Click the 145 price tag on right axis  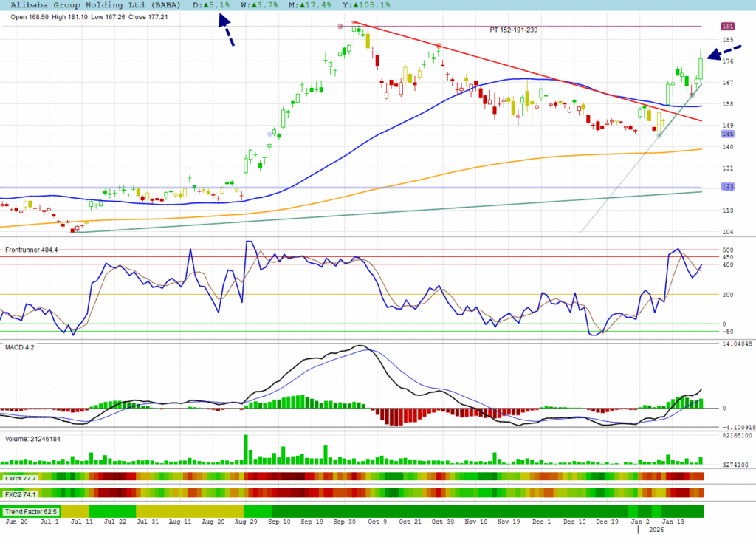726,134
